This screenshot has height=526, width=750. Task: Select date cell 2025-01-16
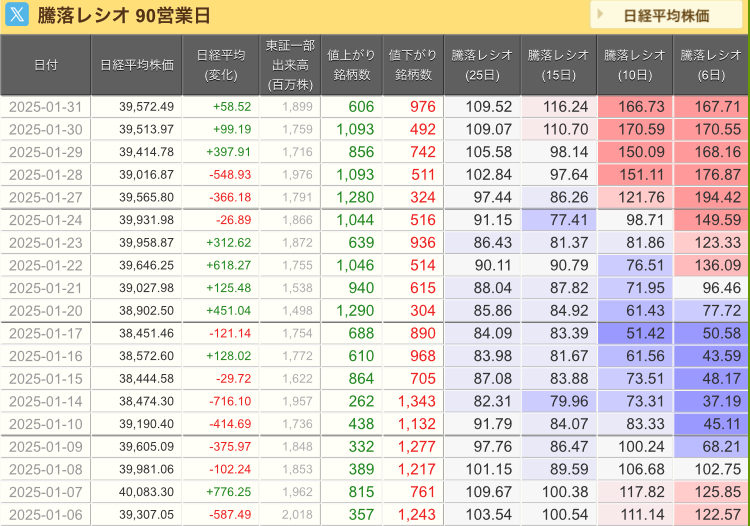pyautogui.click(x=45, y=356)
